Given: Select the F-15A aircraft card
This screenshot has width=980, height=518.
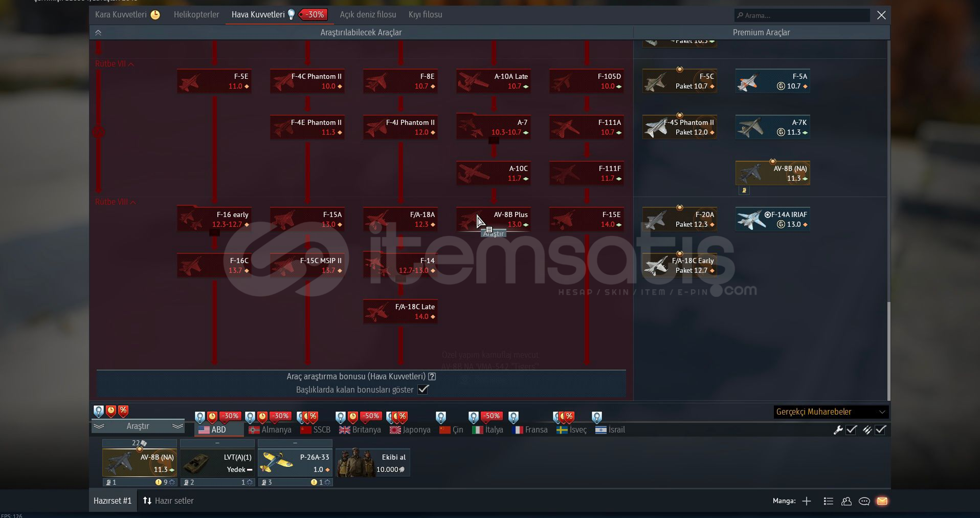Looking at the screenshot, I should click(x=307, y=220).
